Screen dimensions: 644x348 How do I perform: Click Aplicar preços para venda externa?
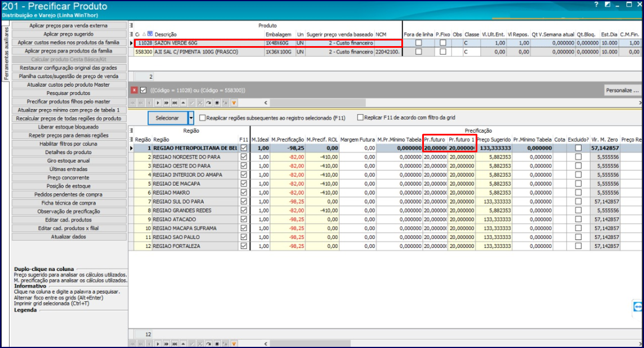click(69, 25)
